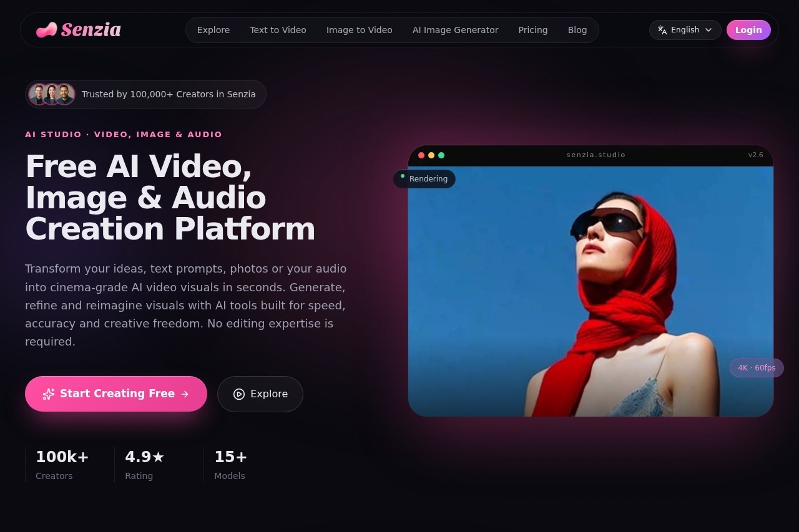This screenshot has height=532, width=799.
Task: Go to Text to Video page
Action: coord(278,30)
